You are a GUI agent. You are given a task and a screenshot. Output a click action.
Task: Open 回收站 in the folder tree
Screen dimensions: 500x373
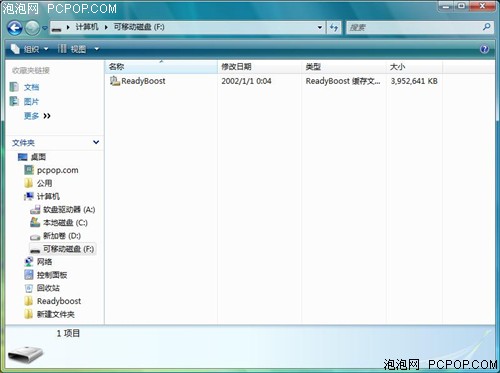(x=48, y=288)
